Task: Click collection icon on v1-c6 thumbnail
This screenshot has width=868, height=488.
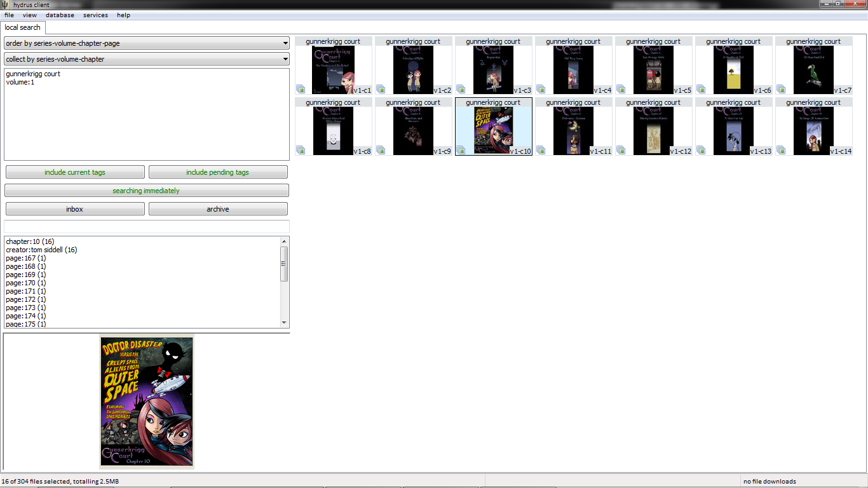Action: pos(701,90)
